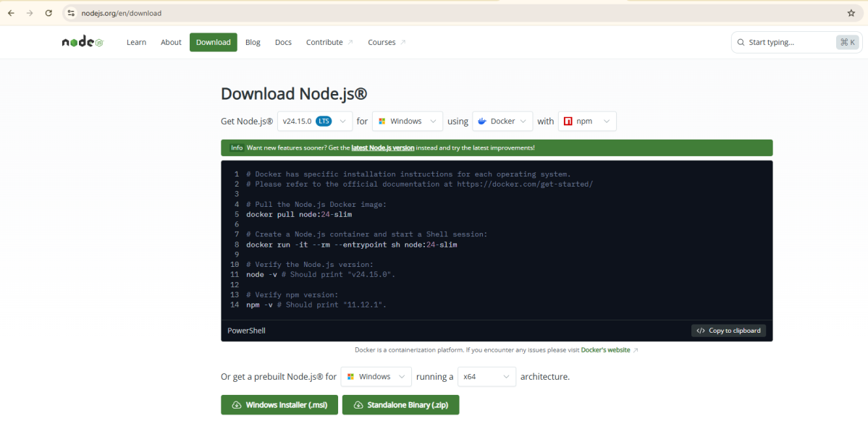Viewport: 868px width, 421px height.
Task: Click the external arrow next to Contribute
Action: pyautogui.click(x=350, y=42)
